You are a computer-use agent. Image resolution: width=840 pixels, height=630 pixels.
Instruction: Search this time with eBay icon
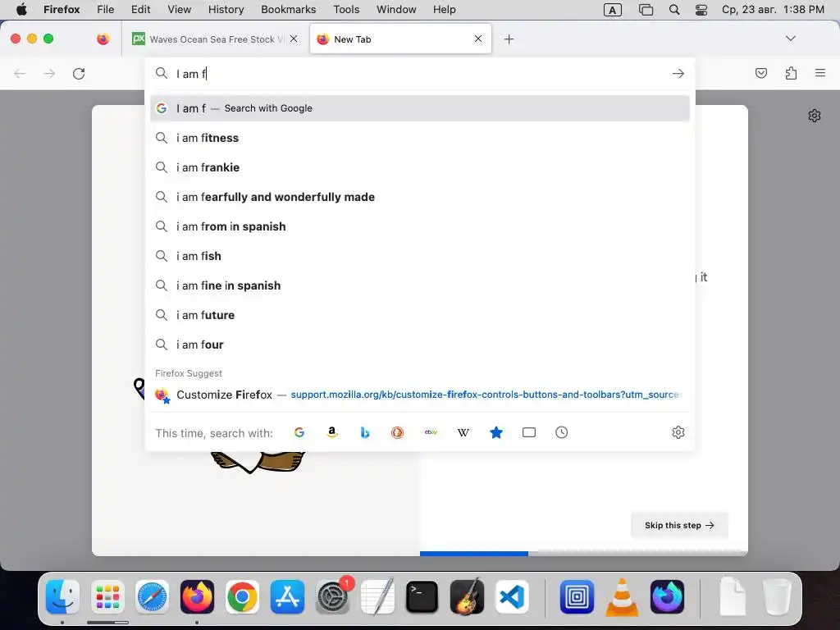pos(431,432)
